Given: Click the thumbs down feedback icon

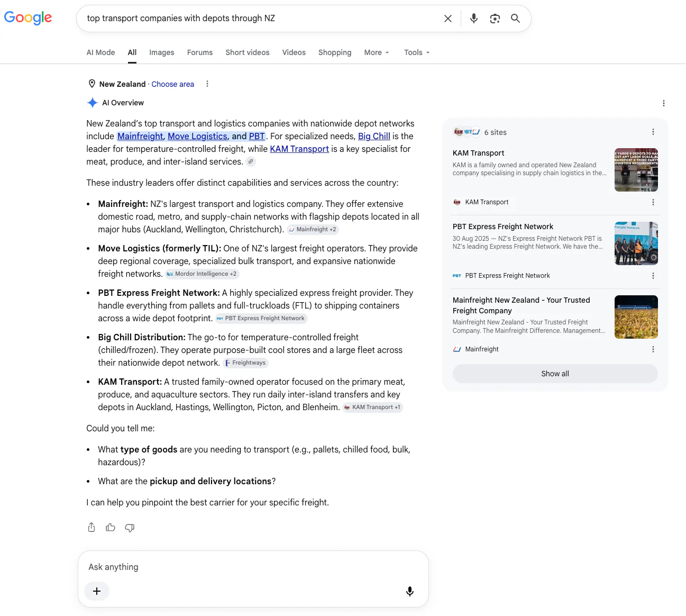Looking at the screenshot, I should (130, 528).
